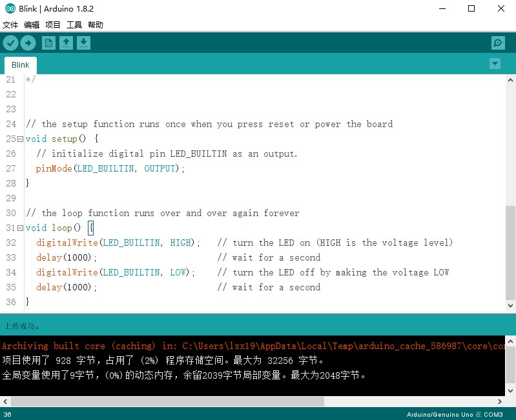The height and width of the screenshot is (420, 516).
Task: Click LED_BUILTIN in pinMode call
Action: [106, 168]
